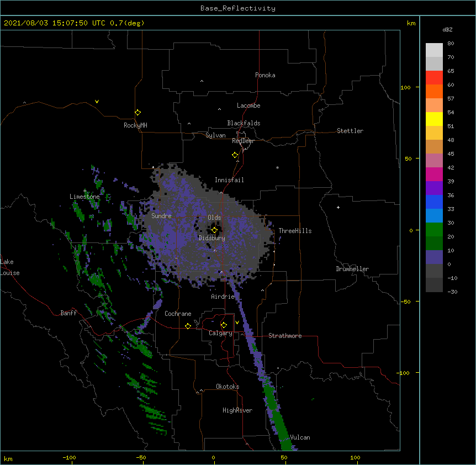Click the Didsbury town label
Screen dimensions: 476x465
point(212,238)
